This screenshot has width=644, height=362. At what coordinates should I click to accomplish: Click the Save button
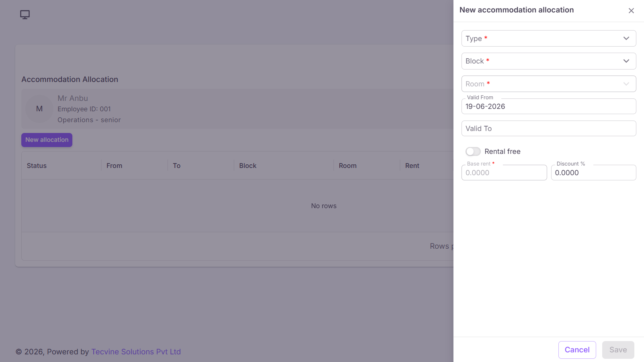[618, 350]
